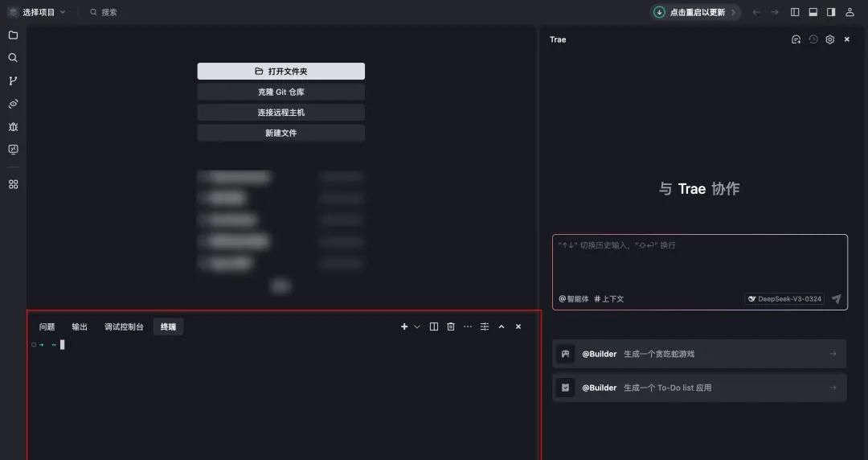Split the terminal pane
Viewport: 868px width, 460px height.
click(x=434, y=327)
